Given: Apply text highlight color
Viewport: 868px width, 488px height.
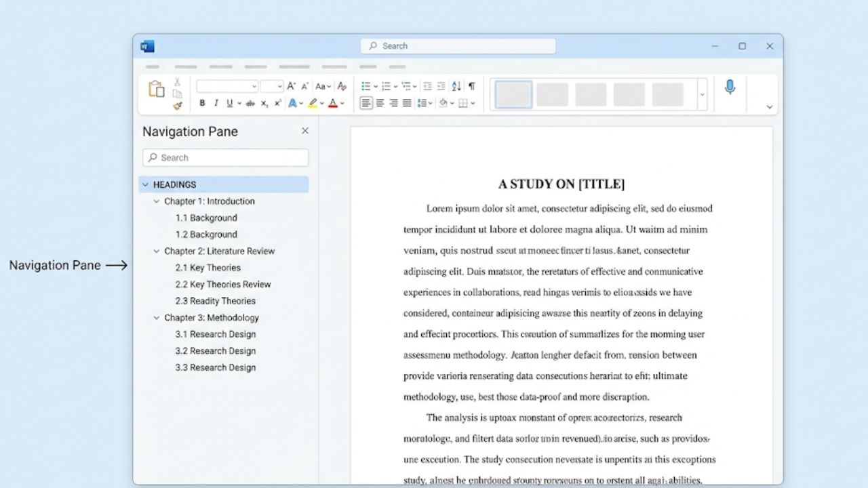Looking at the screenshot, I should (312, 103).
